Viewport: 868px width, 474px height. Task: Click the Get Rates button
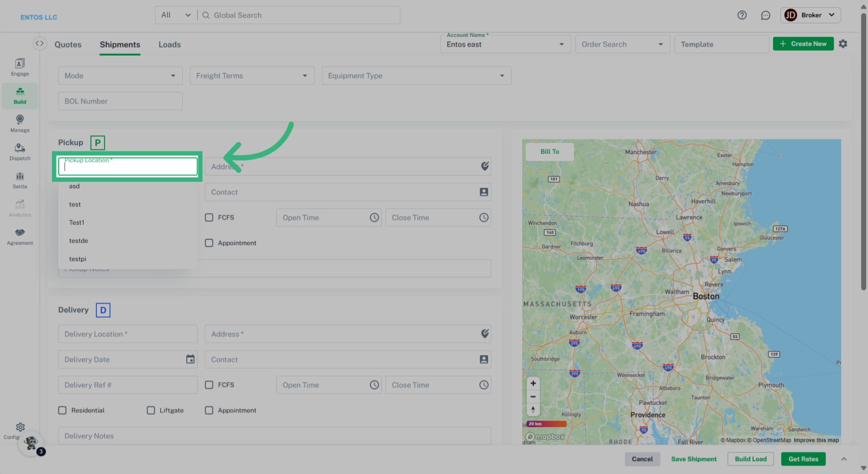[803, 459]
